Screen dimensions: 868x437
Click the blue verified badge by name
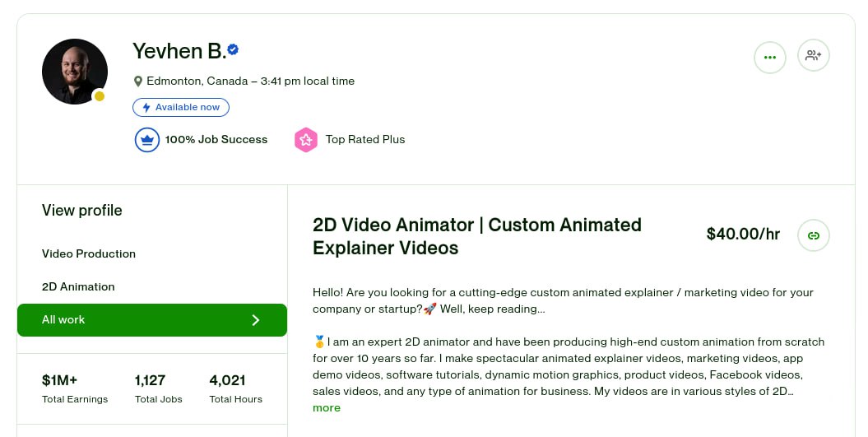point(234,50)
